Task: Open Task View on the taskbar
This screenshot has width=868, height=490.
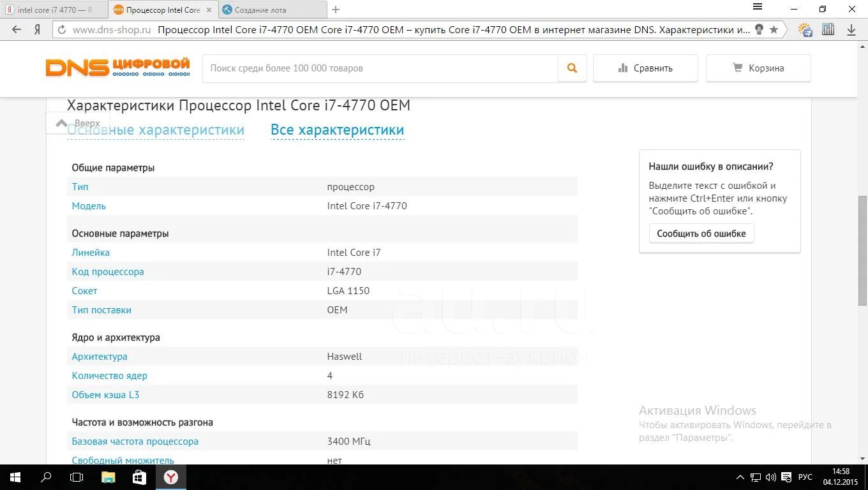Action: [x=77, y=477]
